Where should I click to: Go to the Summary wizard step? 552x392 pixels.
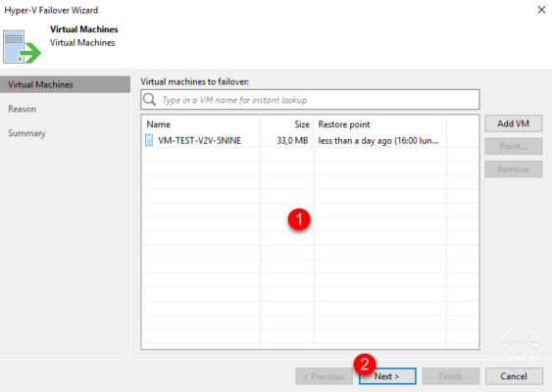click(26, 133)
